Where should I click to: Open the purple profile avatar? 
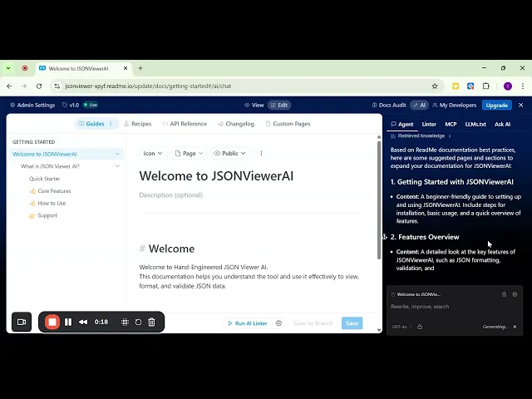(x=508, y=86)
